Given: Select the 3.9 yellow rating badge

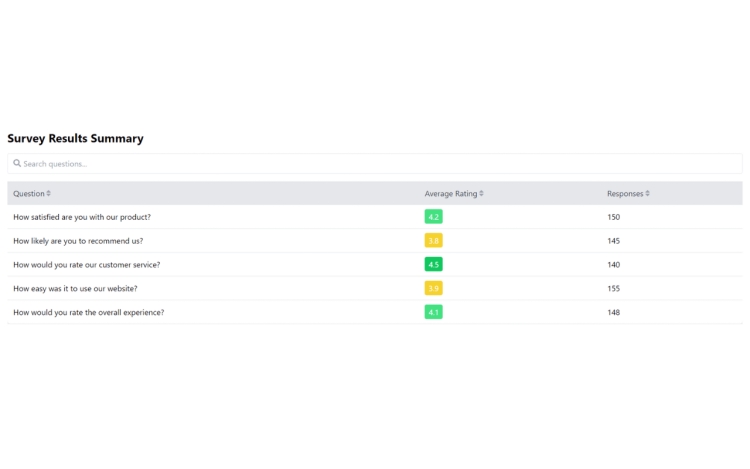Looking at the screenshot, I should [433, 288].
